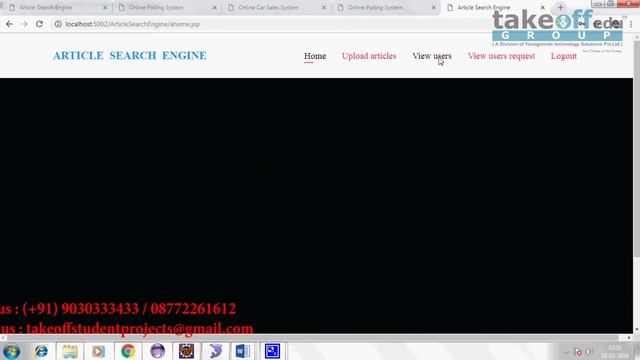Image resolution: width=640 pixels, height=360 pixels.
Task: Close the active Article Search Engine tab
Action: 543,7
